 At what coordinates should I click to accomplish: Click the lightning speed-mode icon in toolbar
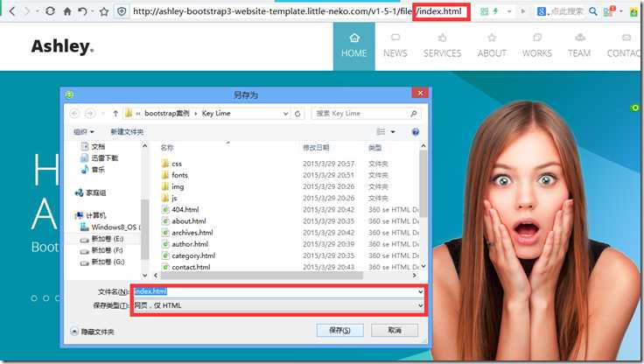point(496,11)
